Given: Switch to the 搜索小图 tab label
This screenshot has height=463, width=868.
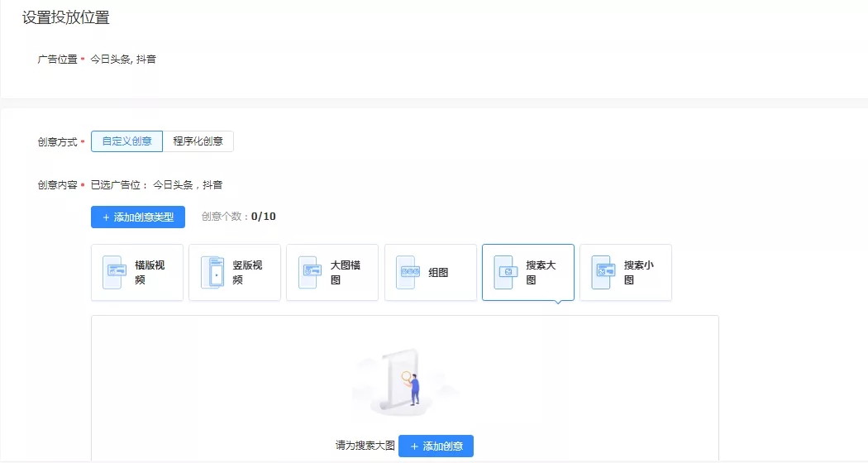Looking at the screenshot, I should [x=639, y=272].
